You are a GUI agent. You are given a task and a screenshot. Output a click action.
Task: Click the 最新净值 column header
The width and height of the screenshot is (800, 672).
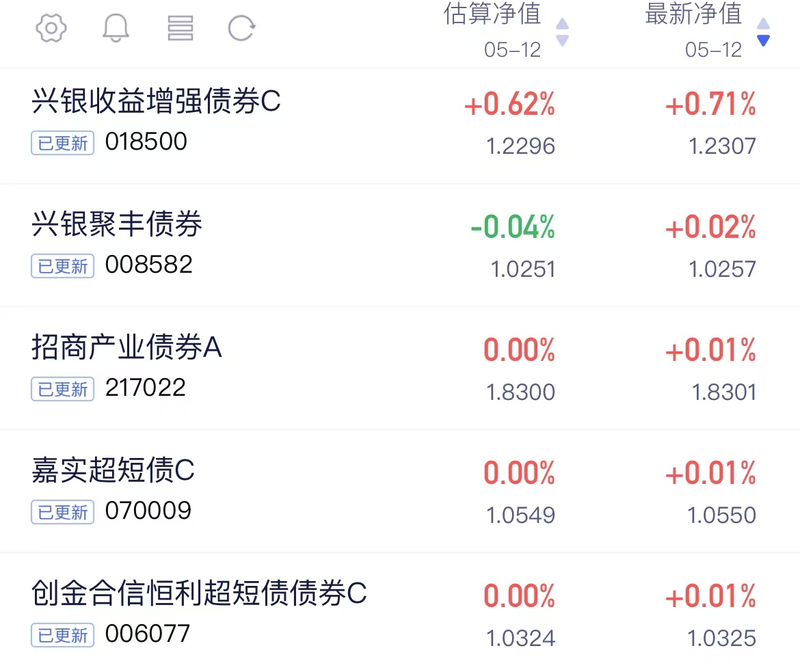coord(693,14)
